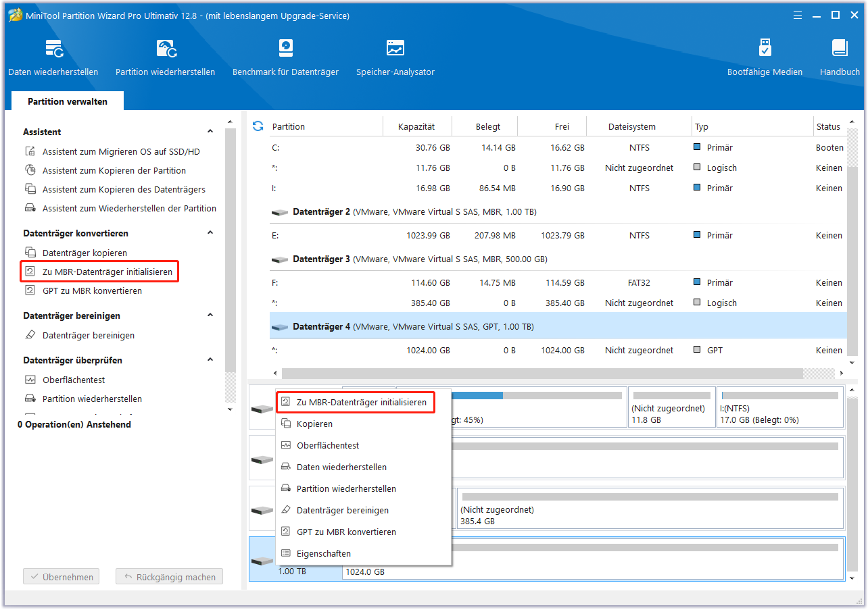Switch to Partition verwalten tab
The width and height of the screenshot is (868, 610).
pyautogui.click(x=68, y=101)
